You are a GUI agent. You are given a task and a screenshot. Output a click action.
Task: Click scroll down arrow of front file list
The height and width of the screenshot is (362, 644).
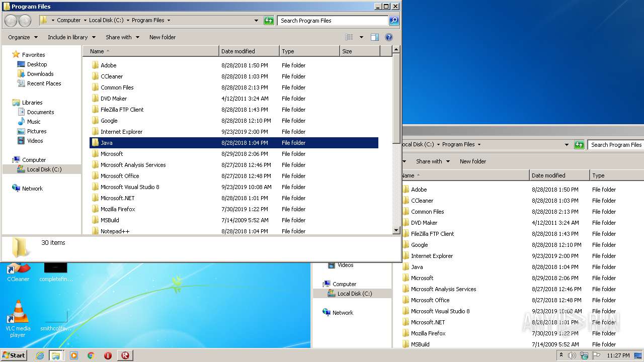tap(396, 231)
